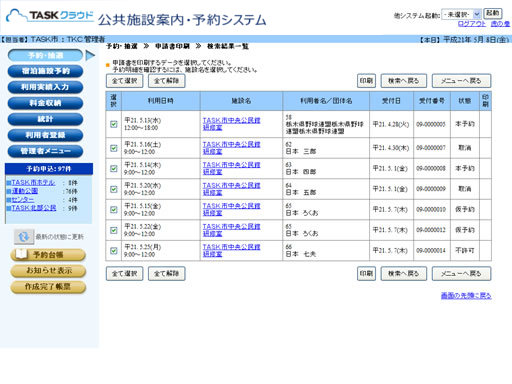The width and height of the screenshot is (512, 384).
Task: Click the top メニューへ戻る button
Action: [x=462, y=81]
